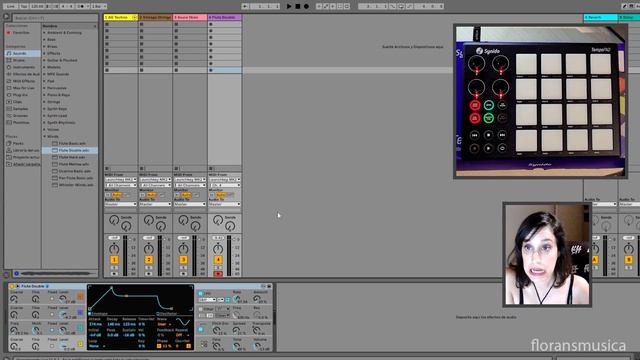Viewport: 640px width, 360px height.
Task: Click the Attack time value in envelope
Action: coord(95,324)
